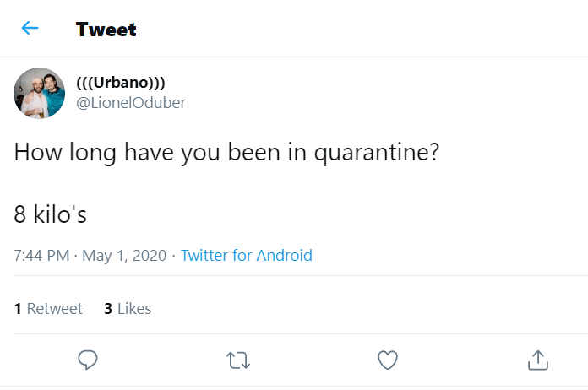
Task: Click the "8 kilo's" tweet line
Action: pos(51,214)
